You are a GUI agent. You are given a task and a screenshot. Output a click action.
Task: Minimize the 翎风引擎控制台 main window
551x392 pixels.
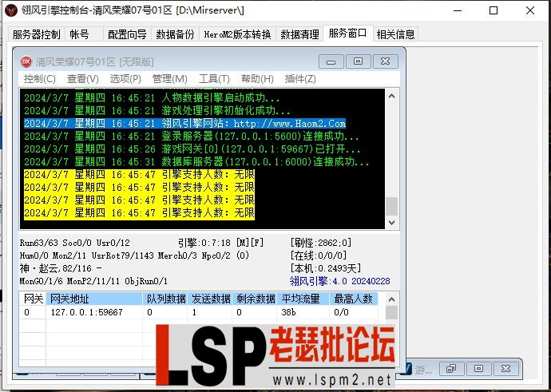[x=458, y=10]
